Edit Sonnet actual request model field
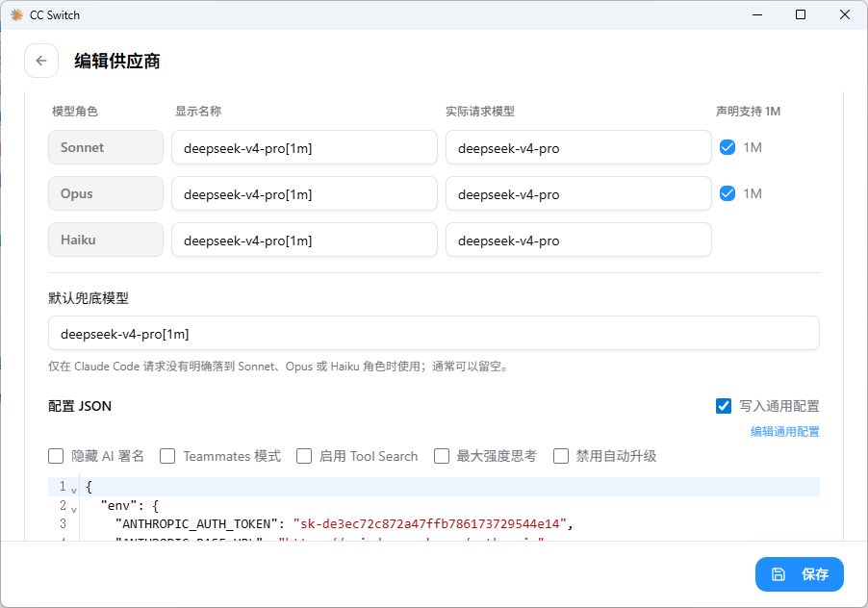 coord(578,147)
